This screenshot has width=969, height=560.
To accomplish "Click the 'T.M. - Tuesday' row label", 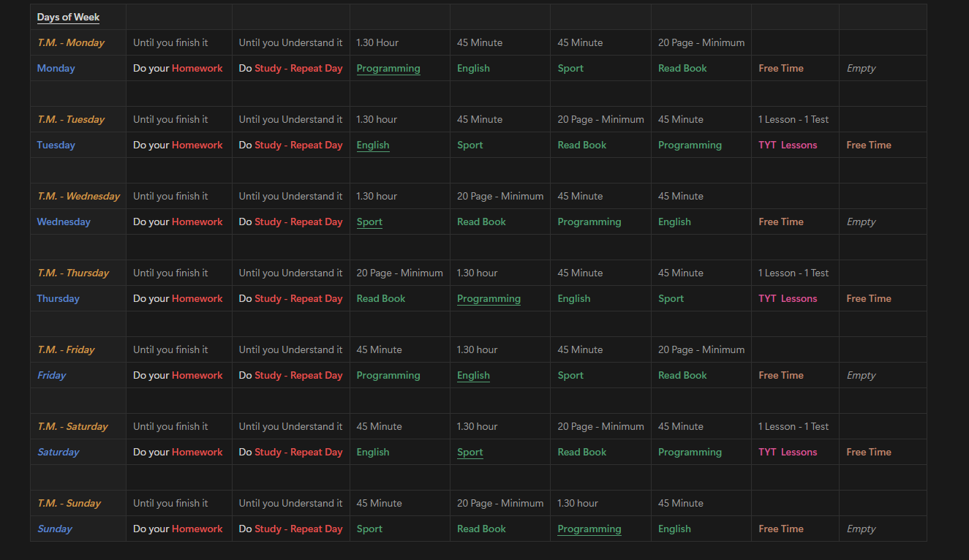I will (71, 119).
